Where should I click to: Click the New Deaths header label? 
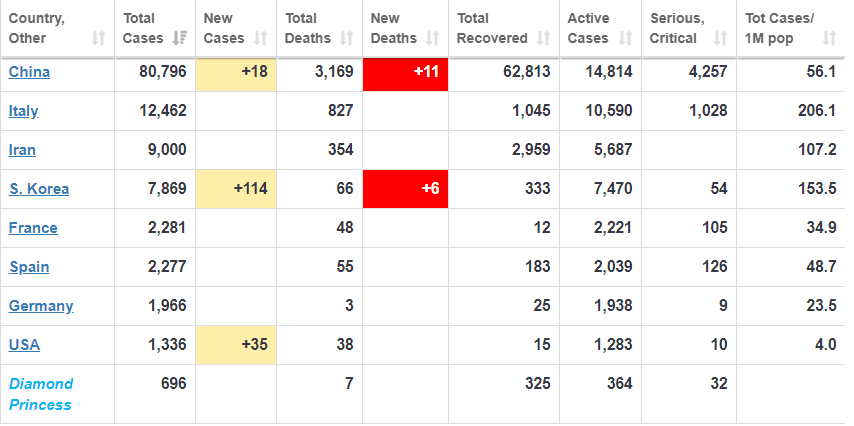(393, 28)
